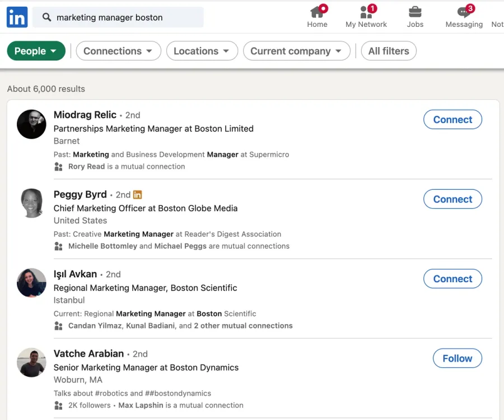Open the People results type dropdown
This screenshot has height=420, width=504.
pos(36,51)
